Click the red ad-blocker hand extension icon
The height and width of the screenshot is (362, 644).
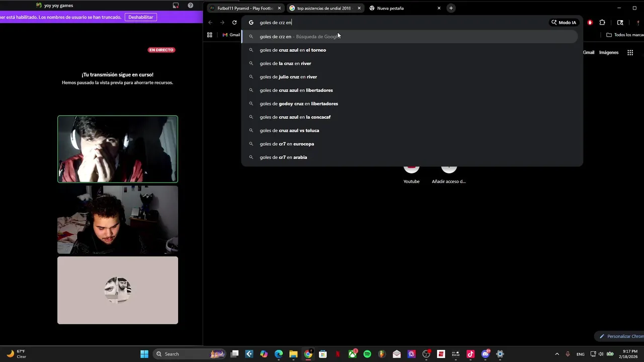[590, 23]
